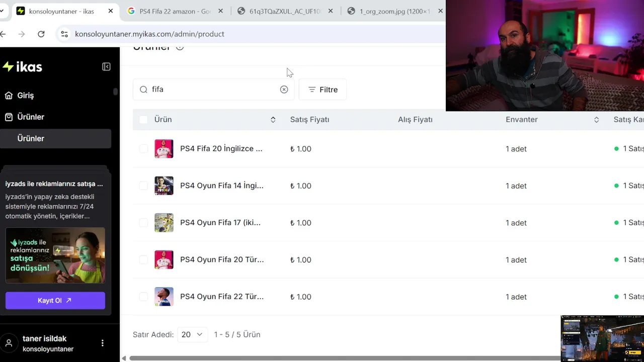This screenshot has width=644, height=362.
Task: Open the three-dot menu for taner isildak
Action: pos(103,343)
